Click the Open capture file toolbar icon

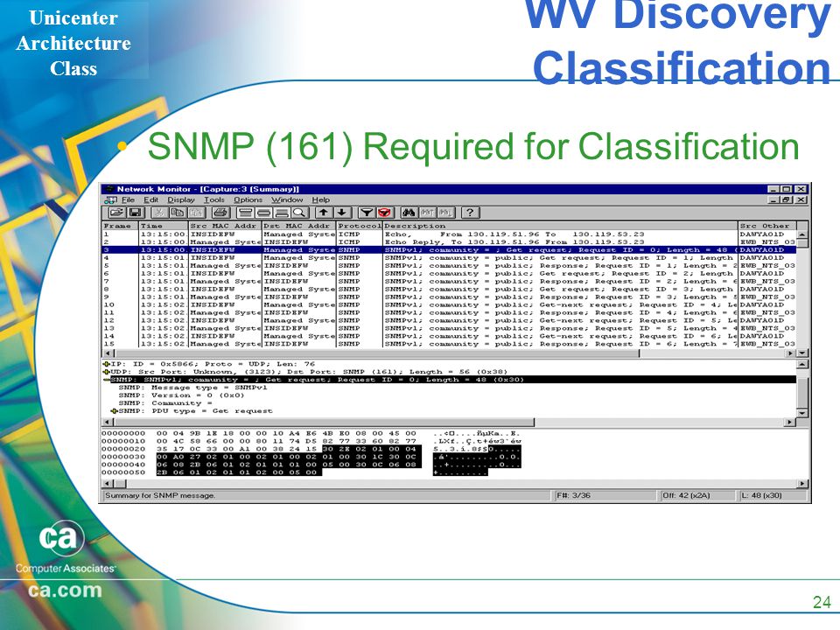[x=117, y=213]
